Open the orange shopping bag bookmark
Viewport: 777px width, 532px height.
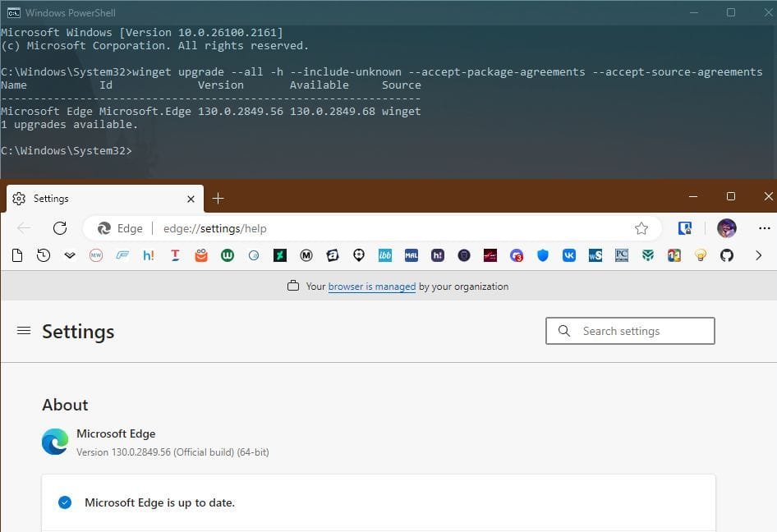tap(201, 255)
